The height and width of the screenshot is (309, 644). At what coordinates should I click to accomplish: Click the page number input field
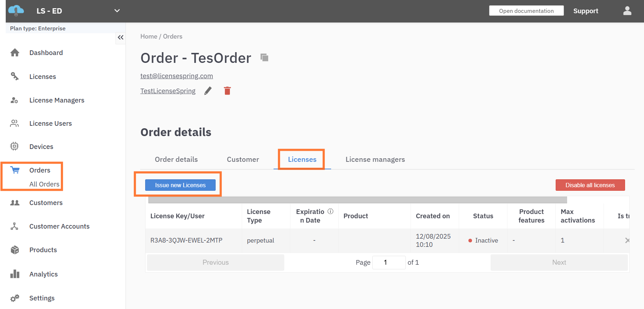(389, 263)
